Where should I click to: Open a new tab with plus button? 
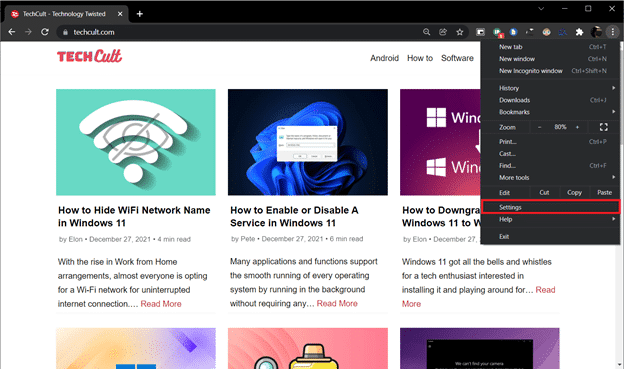[x=140, y=14]
